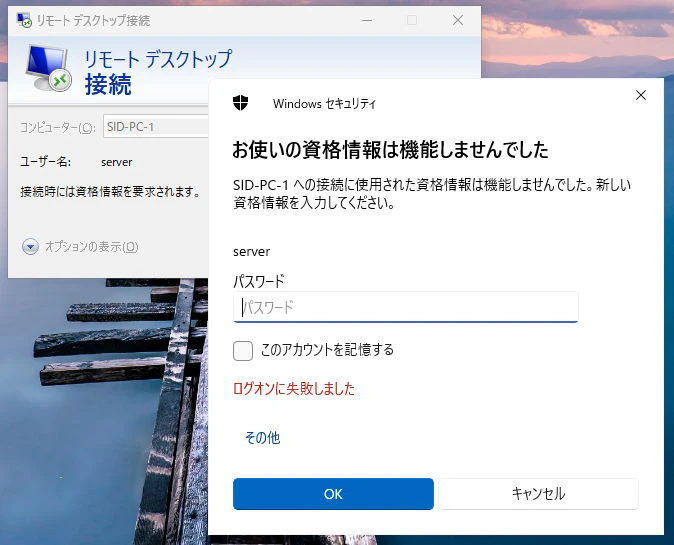Close the Windows セキュリティ dialog
The width and height of the screenshot is (674, 545).
[x=640, y=95]
